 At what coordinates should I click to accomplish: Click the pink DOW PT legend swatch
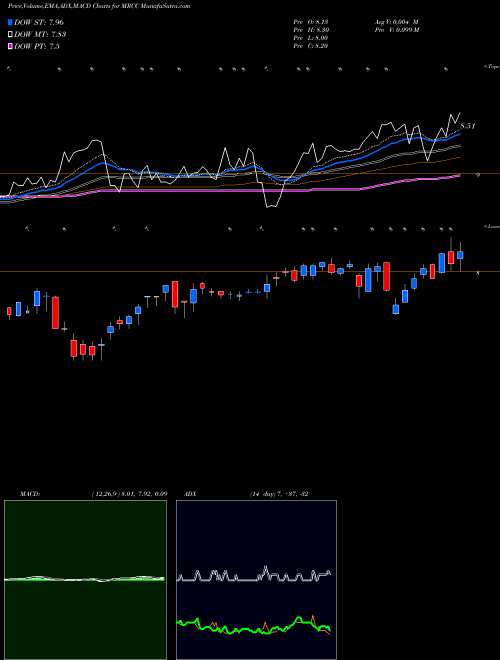tap(11, 46)
